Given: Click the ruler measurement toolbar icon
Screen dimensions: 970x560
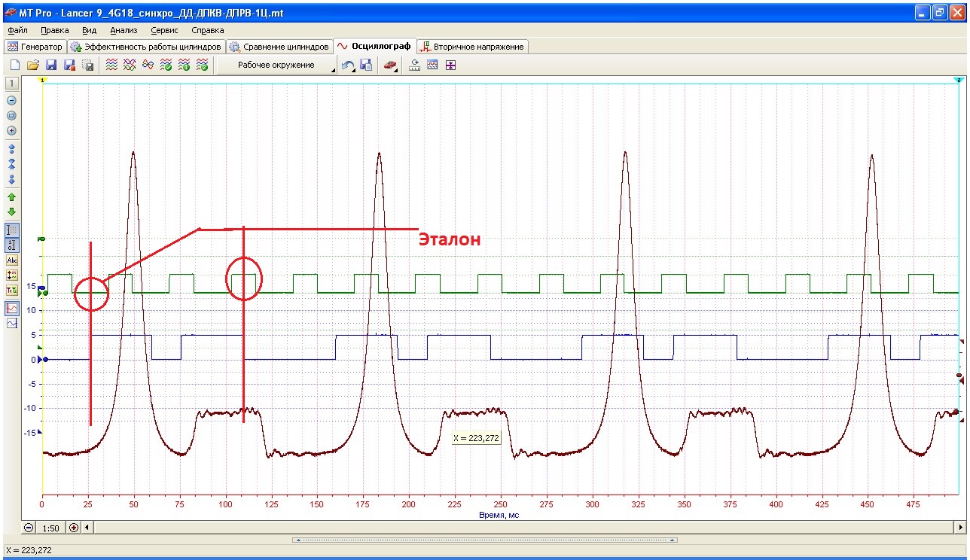Looking at the screenshot, I should coord(414,65).
